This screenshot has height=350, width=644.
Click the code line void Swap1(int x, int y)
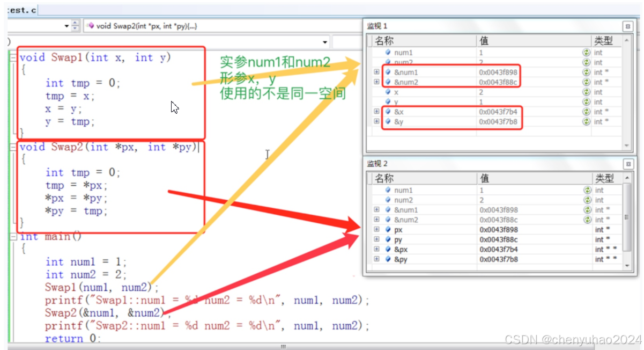tap(95, 57)
